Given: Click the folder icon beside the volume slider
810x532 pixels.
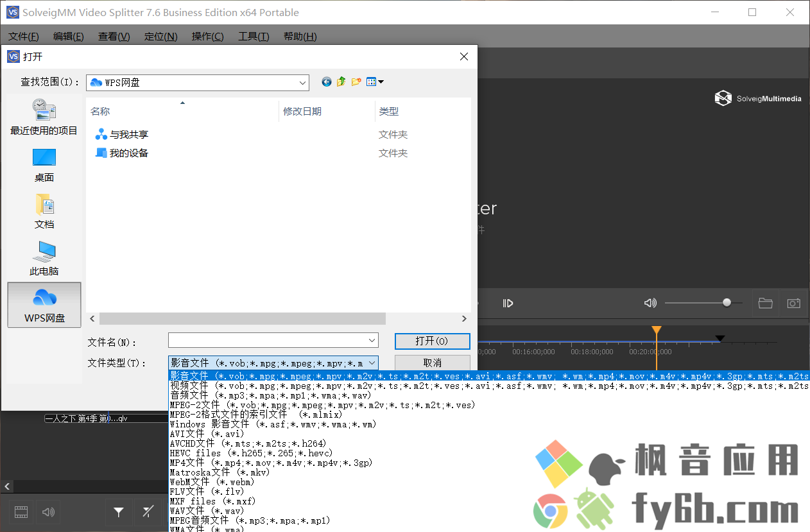Looking at the screenshot, I should (x=765, y=303).
